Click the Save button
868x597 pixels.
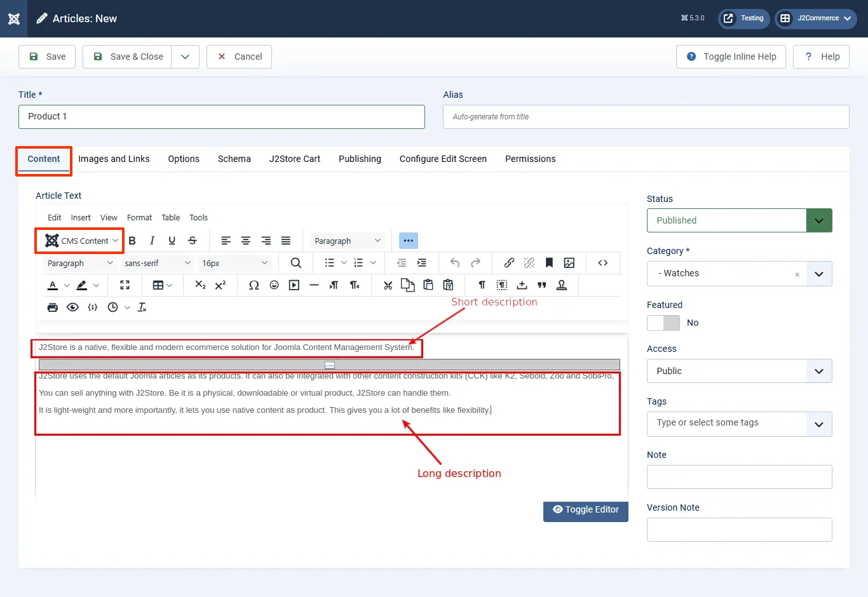pos(47,57)
